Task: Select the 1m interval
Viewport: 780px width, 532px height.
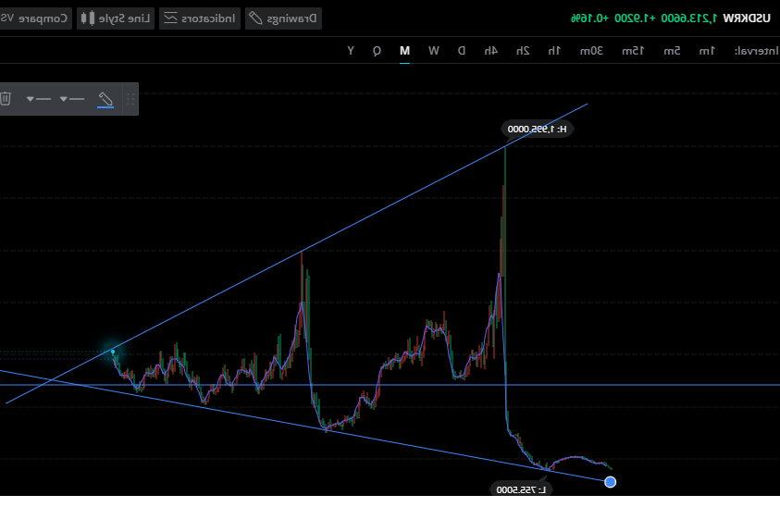Action: (x=706, y=50)
